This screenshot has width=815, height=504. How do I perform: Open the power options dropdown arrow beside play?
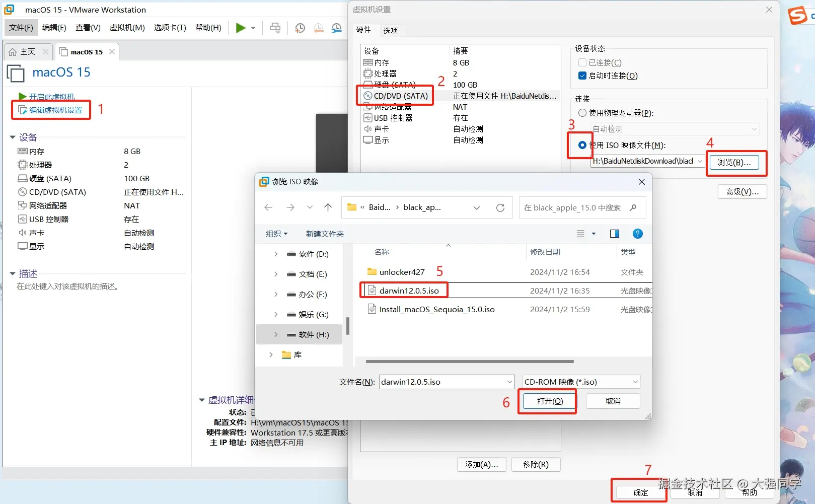pos(253,28)
